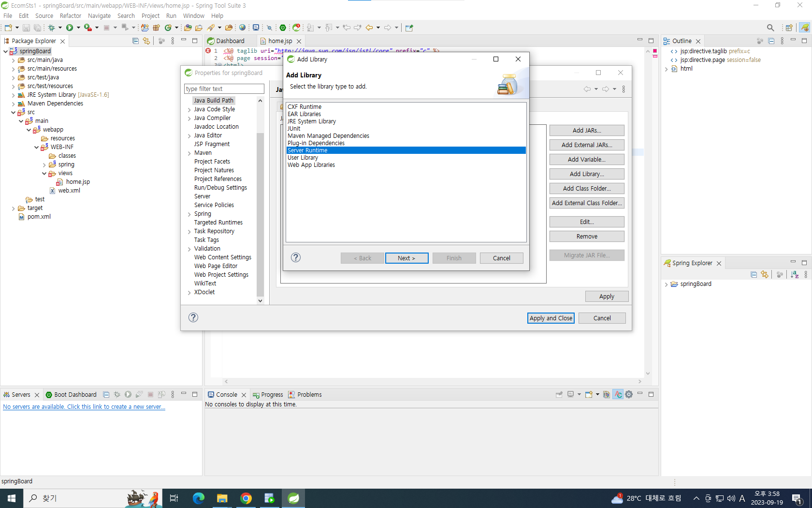Open the Navigate menu
The height and width of the screenshot is (508, 812).
click(x=99, y=15)
